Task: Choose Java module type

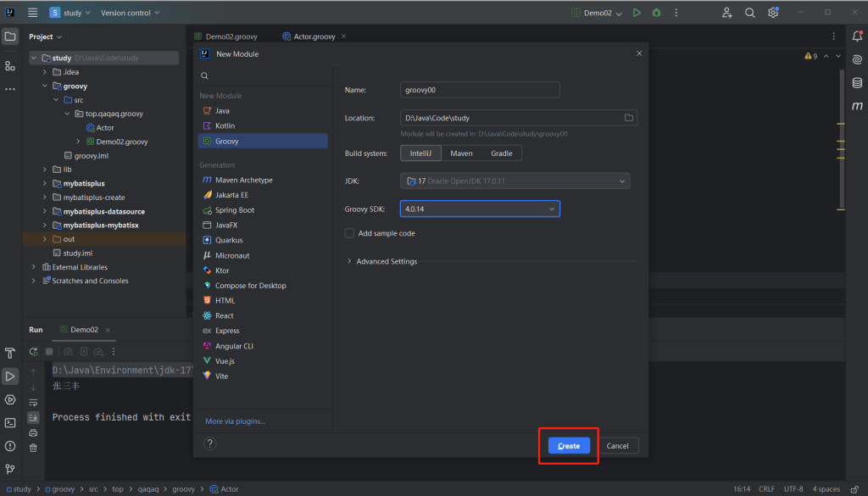Action: [x=263, y=111]
